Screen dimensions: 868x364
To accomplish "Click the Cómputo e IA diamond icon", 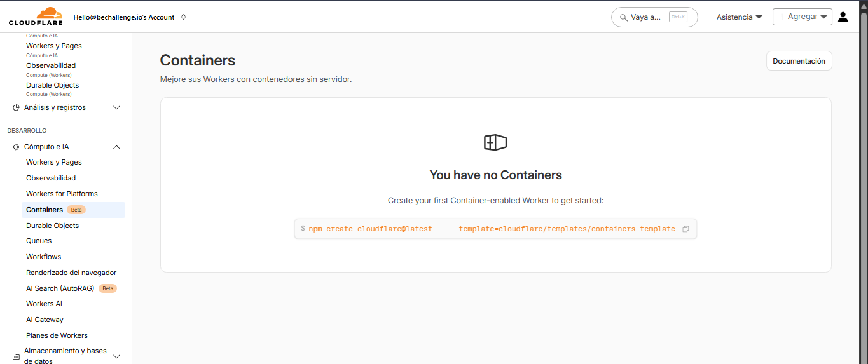I will tap(16, 147).
